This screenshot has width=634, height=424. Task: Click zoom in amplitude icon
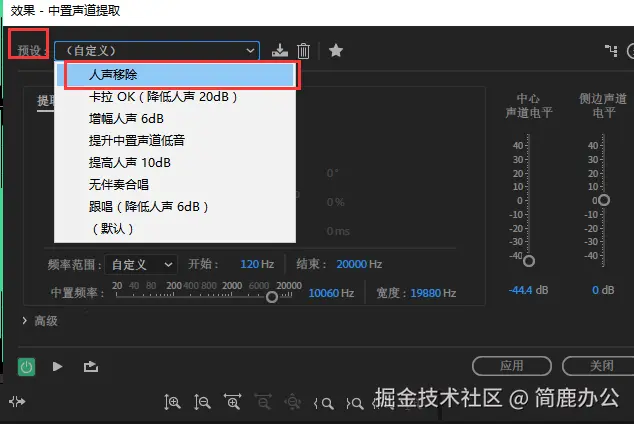pos(172,402)
